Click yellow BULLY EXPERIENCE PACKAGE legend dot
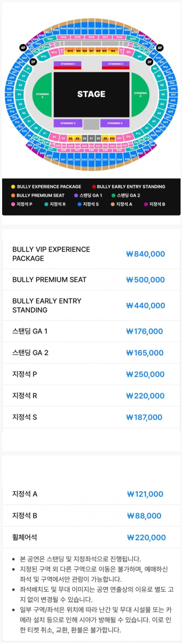This screenshot has height=644, width=182. click(13, 186)
